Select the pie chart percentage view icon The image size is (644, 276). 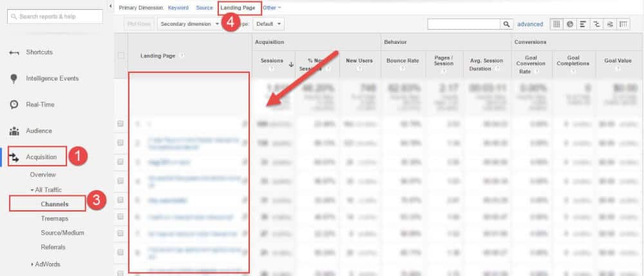570,24
